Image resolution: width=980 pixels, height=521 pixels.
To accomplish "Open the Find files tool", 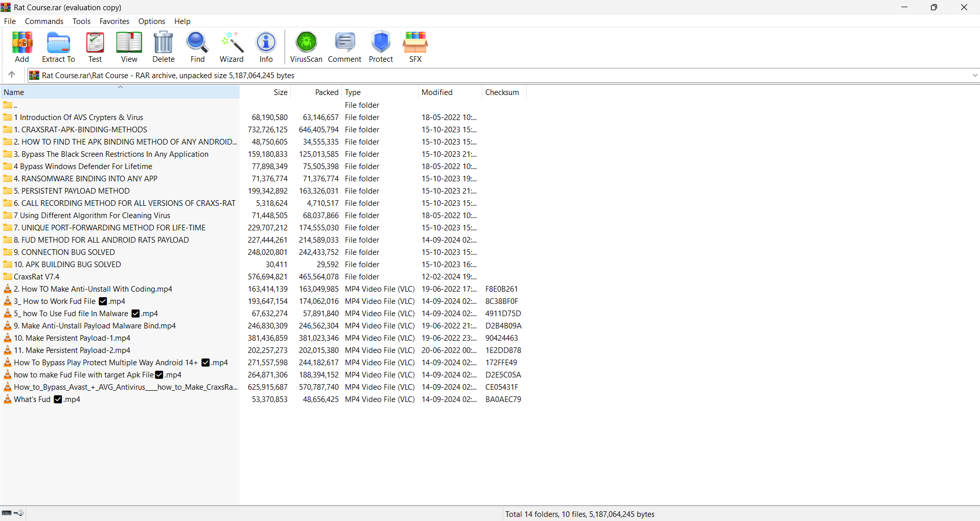I will [197, 47].
